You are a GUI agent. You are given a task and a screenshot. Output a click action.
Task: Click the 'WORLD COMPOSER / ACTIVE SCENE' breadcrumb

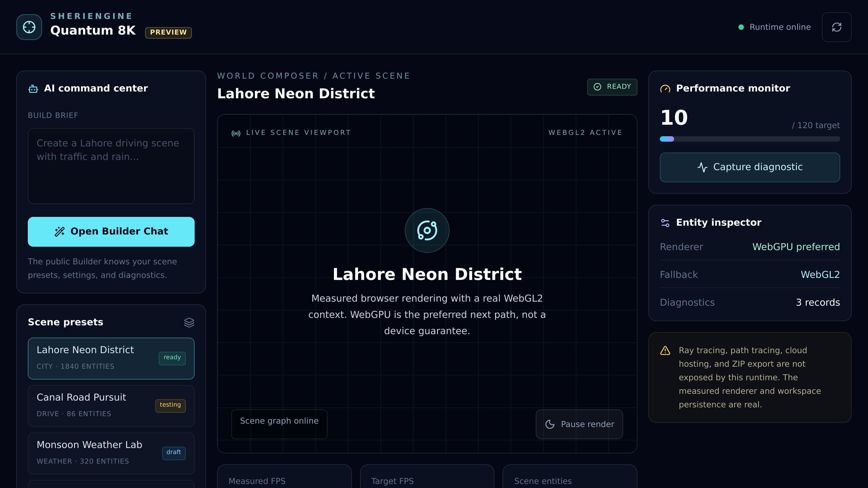tap(314, 76)
